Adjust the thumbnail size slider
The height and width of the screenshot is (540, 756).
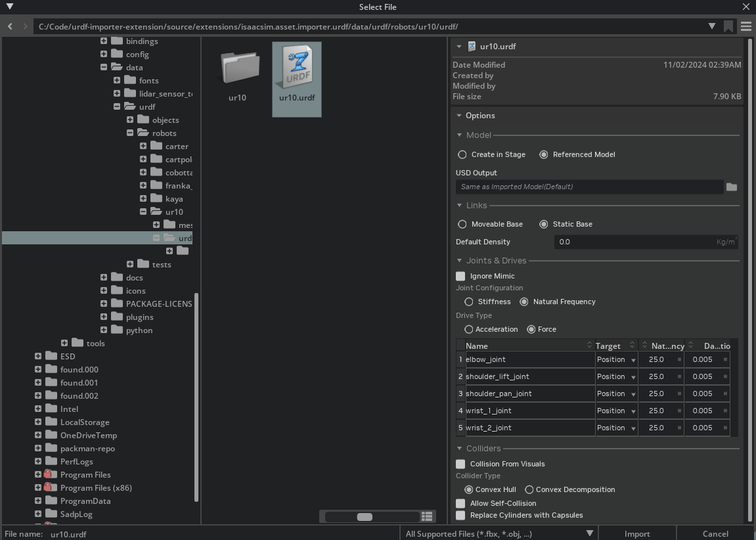(364, 517)
